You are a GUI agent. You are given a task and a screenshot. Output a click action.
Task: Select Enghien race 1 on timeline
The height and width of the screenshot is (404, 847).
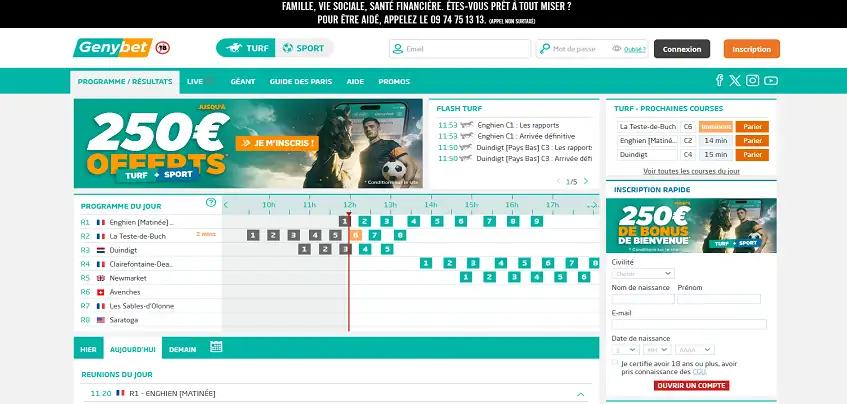(345, 221)
